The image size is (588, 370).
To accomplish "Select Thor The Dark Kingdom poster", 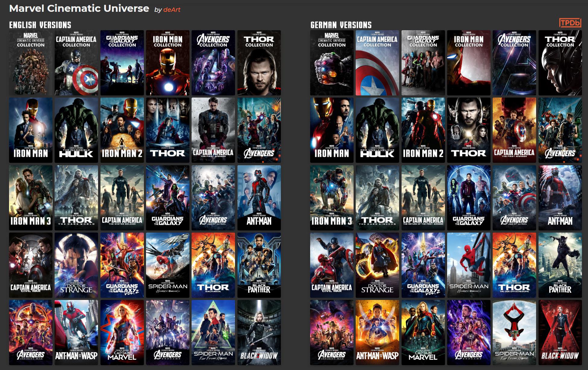I will [x=377, y=198].
